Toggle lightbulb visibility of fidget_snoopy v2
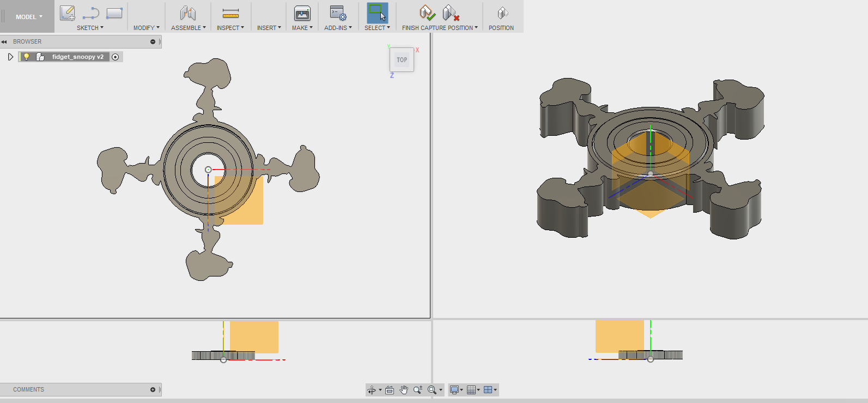 click(x=26, y=57)
